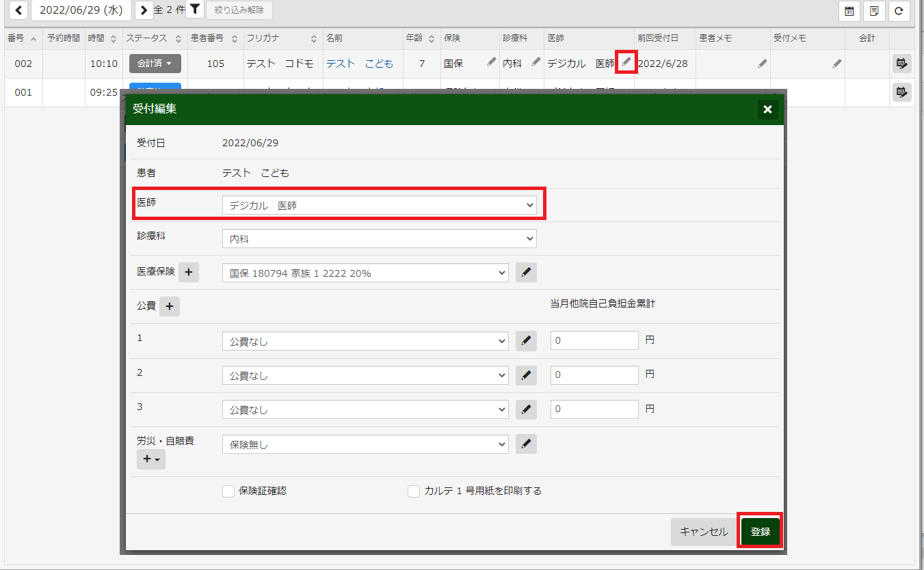Enable カルテ1号用紙を印刷する checkbox
Image resolution: width=924 pixels, height=570 pixels.
(414, 491)
